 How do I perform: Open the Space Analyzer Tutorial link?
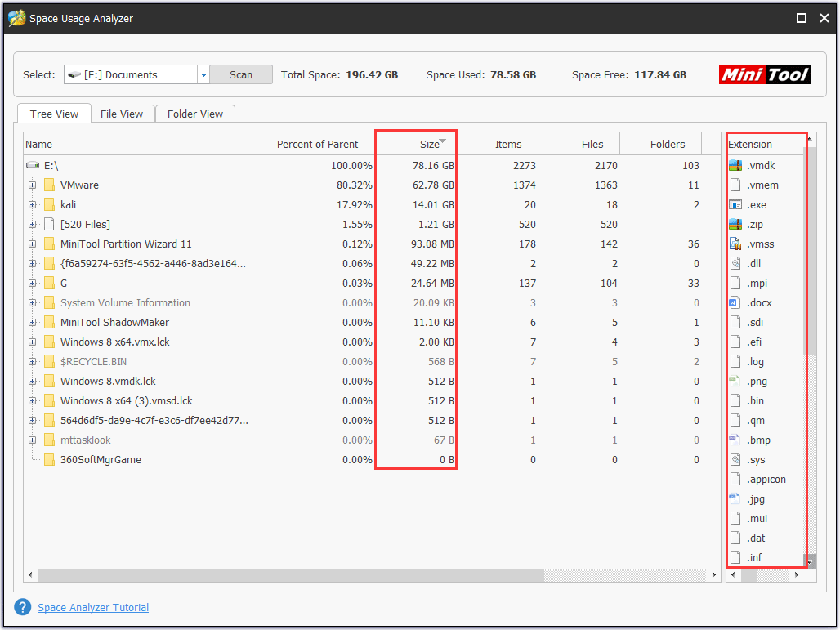pyautogui.click(x=93, y=607)
